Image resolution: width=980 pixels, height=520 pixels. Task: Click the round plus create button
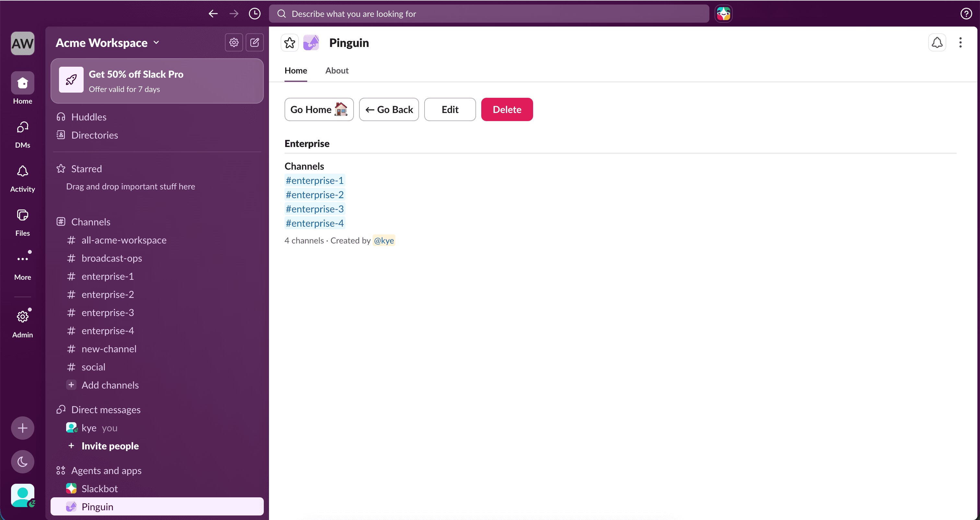(22, 428)
